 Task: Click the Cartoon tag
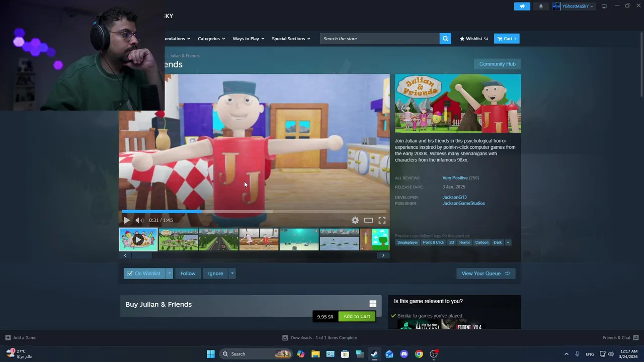pos(481,242)
